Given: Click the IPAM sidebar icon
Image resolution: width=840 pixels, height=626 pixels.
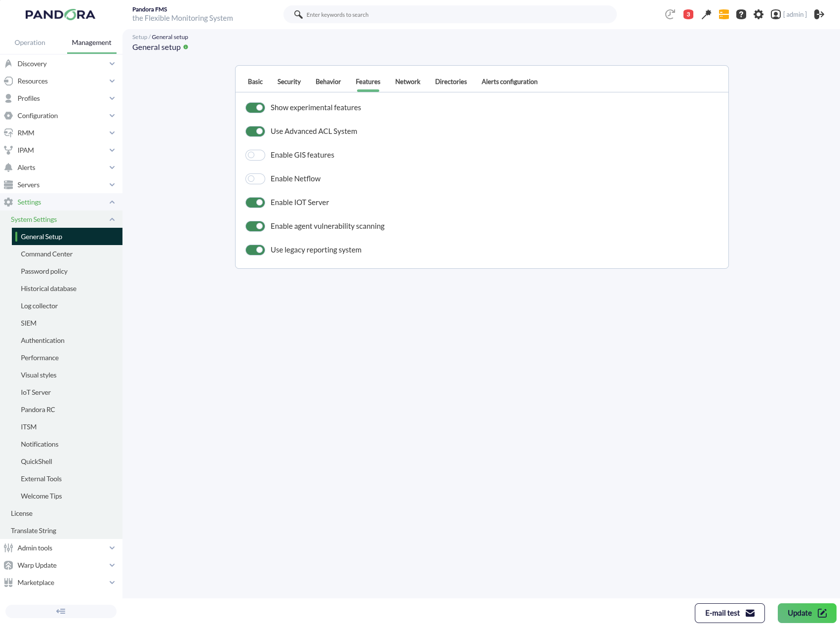Looking at the screenshot, I should coord(8,150).
